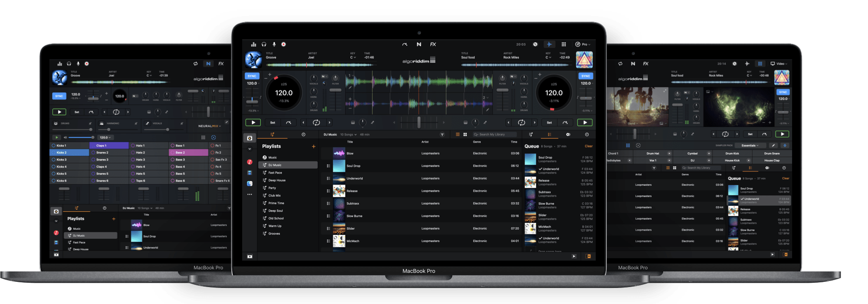Toggle the Bass 2 loop pad on left laptop
868x304 pixels.
(188, 152)
